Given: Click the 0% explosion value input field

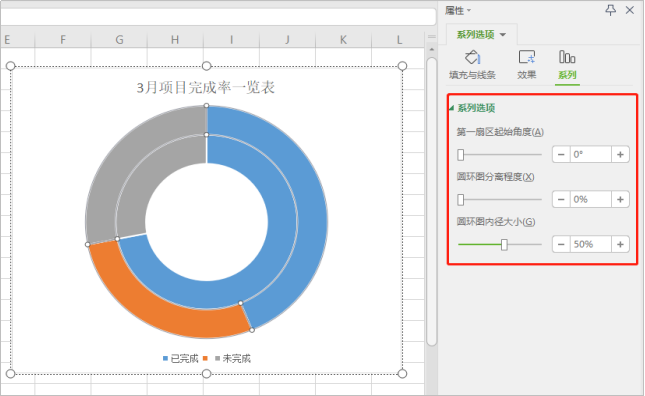Looking at the screenshot, I should click(x=591, y=199).
